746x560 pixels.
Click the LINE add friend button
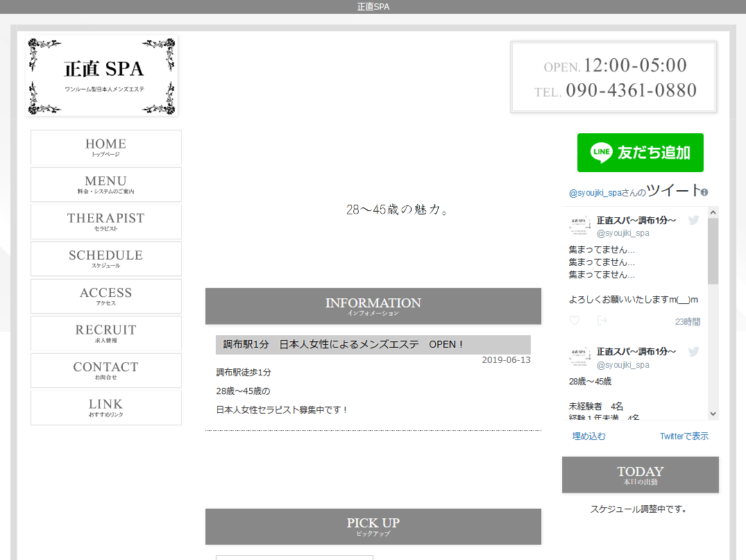(640, 153)
